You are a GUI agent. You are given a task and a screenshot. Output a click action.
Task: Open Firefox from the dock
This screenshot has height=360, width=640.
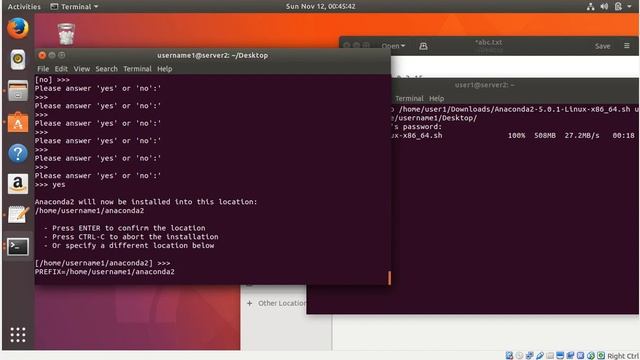click(18, 29)
